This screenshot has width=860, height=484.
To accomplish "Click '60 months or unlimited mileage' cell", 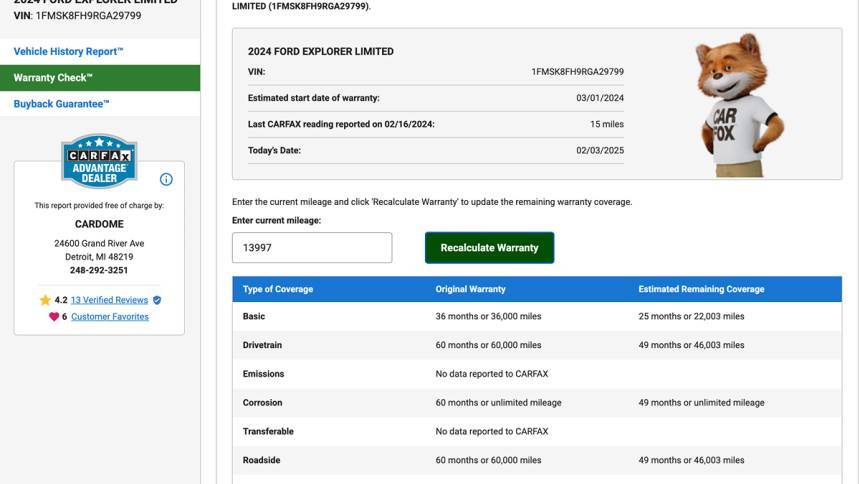I will coord(498,403).
